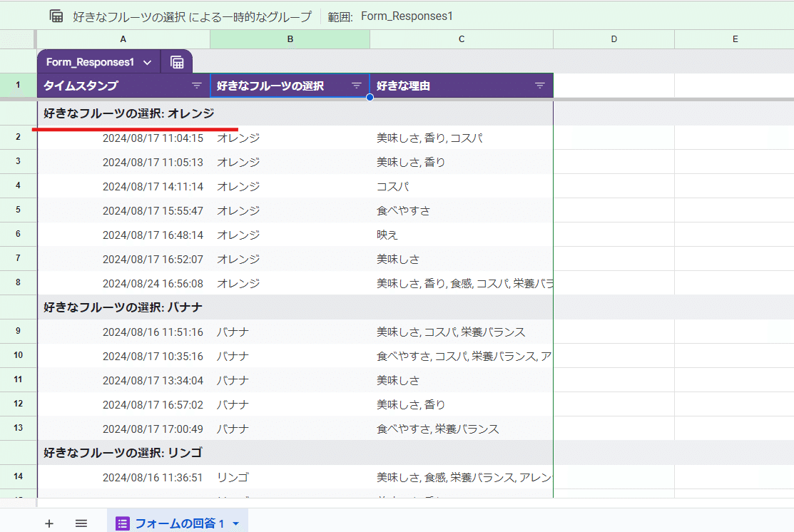Open filter menu for 好きなフルーツの選択 column
This screenshot has width=794, height=532.
[x=357, y=86]
